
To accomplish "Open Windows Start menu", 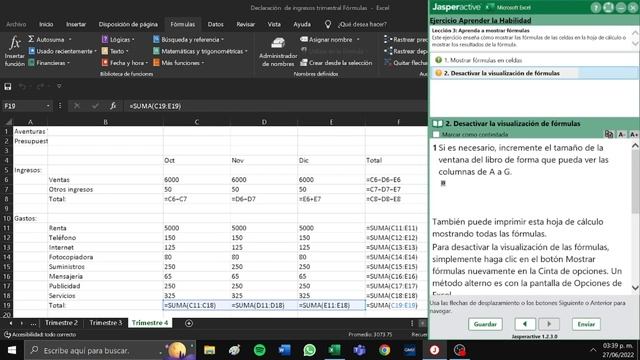I will pos(12,350).
